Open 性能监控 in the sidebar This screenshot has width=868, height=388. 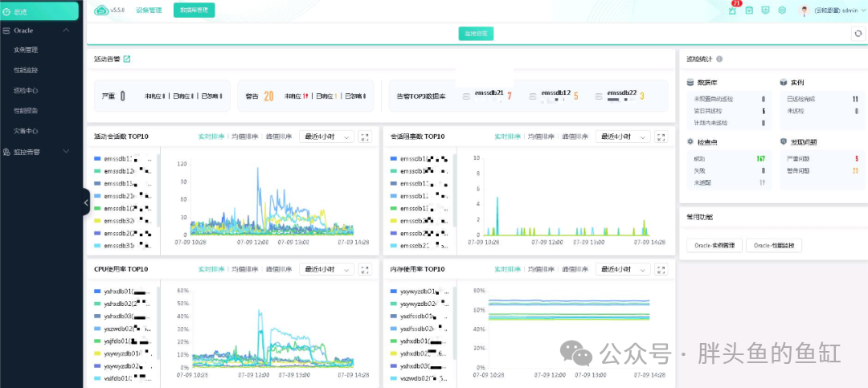tap(26, 71)
